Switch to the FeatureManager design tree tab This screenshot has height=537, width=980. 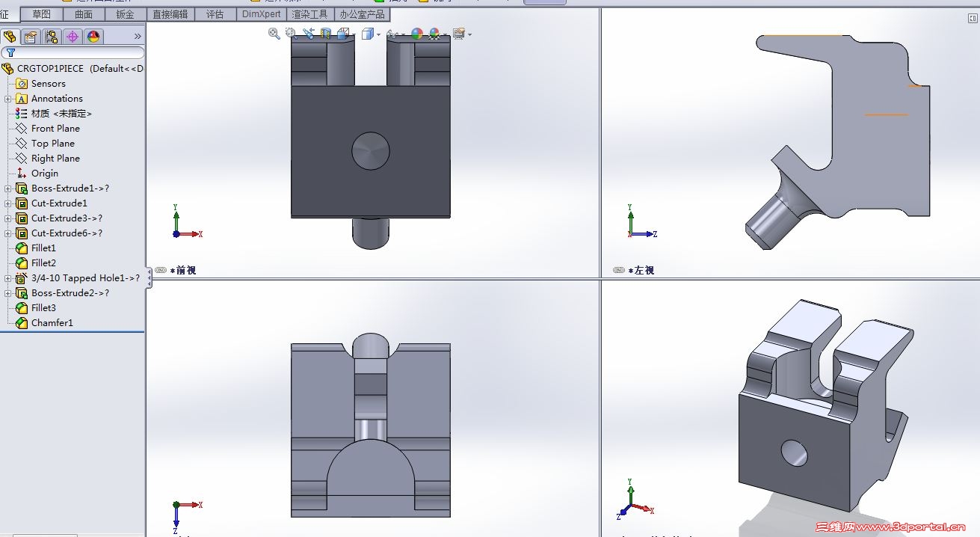point(10,36)
